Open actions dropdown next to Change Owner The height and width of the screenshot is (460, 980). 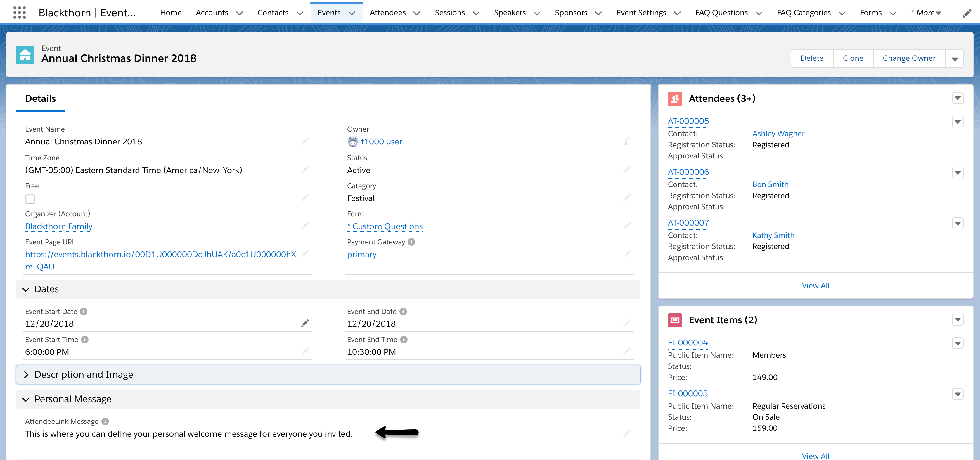(x=954, y=58)
